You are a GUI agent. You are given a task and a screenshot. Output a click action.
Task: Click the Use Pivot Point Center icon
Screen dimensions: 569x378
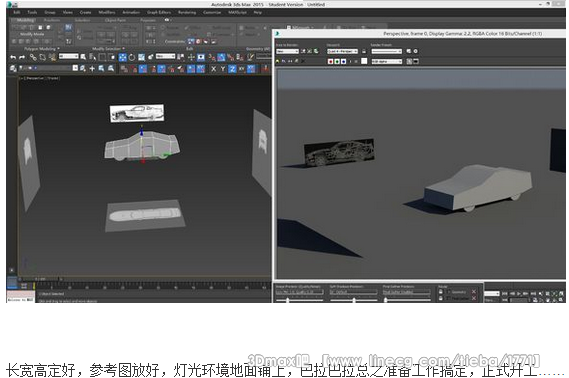coord(181,57)
